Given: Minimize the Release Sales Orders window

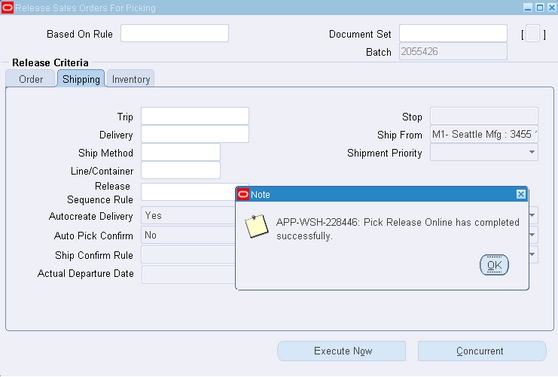Looking at the screenshot, I should [x=528, y=7].
